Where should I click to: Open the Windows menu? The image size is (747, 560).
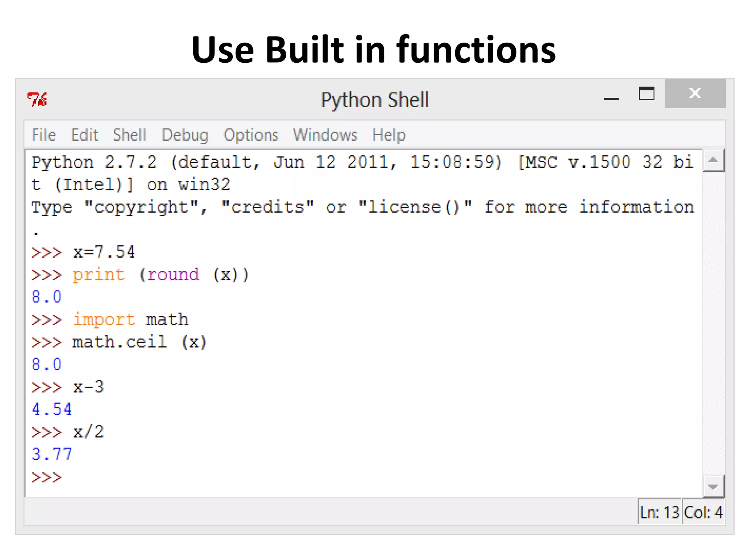click(325, 135)
